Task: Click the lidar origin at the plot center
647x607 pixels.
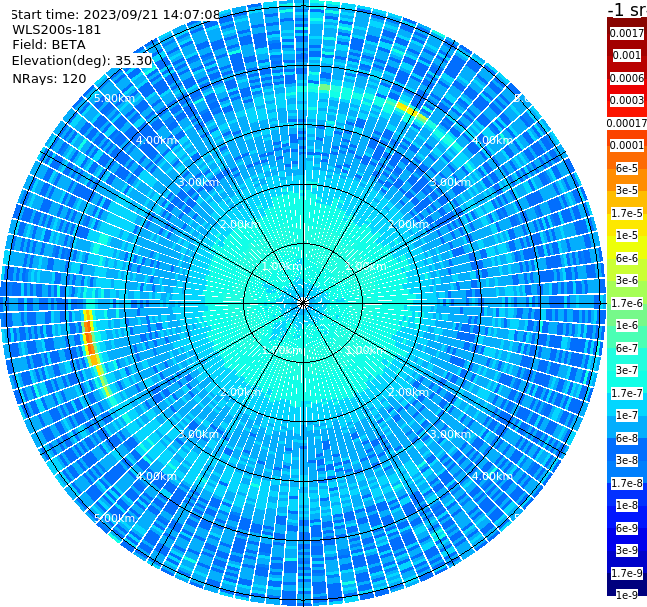Action: (303, 303)
